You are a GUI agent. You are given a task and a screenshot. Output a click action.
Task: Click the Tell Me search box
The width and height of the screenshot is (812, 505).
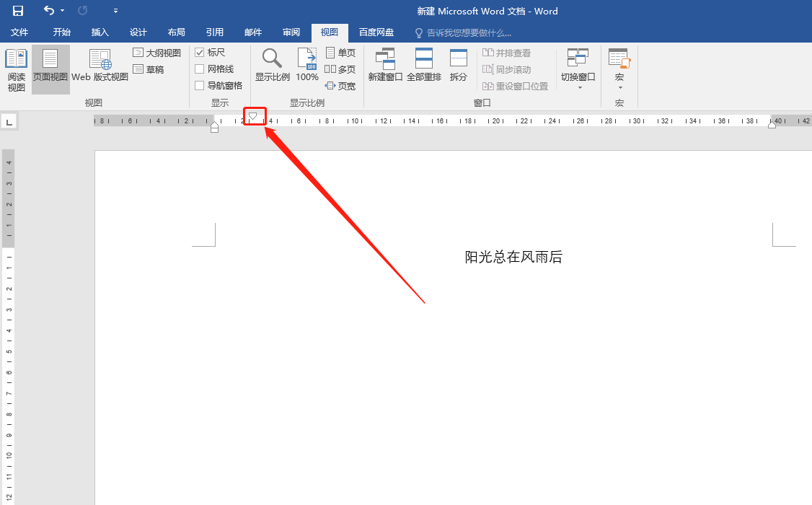[464, 32]
